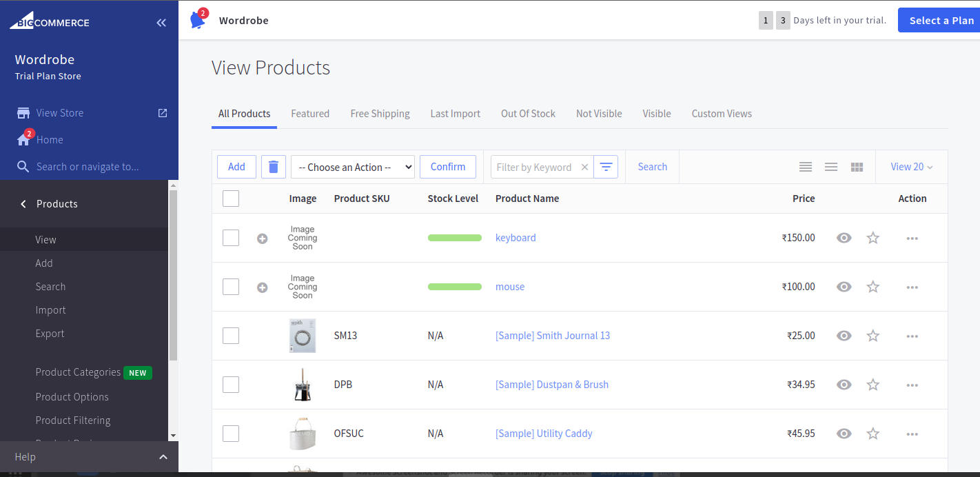Click the sidebar search magnifier icon
980x477 pixels.
pos(23,167)
